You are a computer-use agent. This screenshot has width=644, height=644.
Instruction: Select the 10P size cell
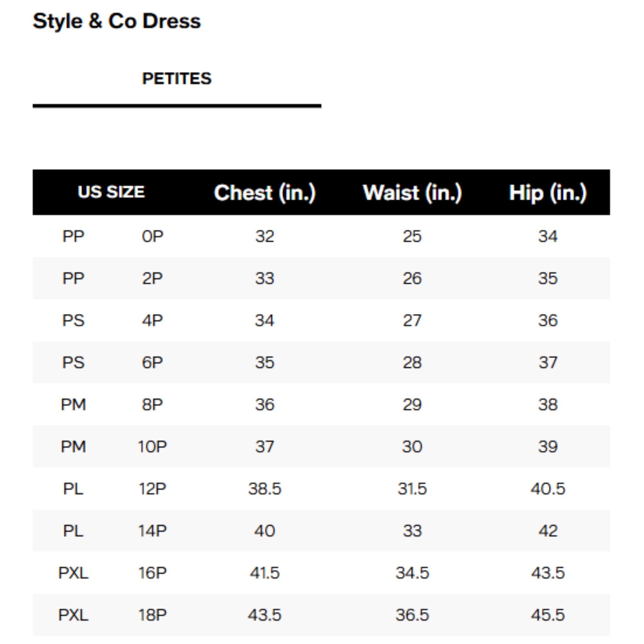pyautogui.click(x=152, y=446)
